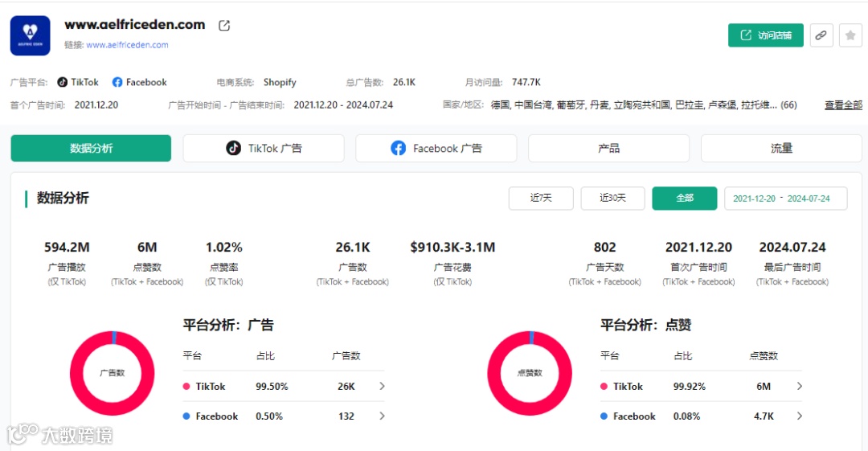Select the 近30天 time range
868x451 pixels.
pos(612,198)
